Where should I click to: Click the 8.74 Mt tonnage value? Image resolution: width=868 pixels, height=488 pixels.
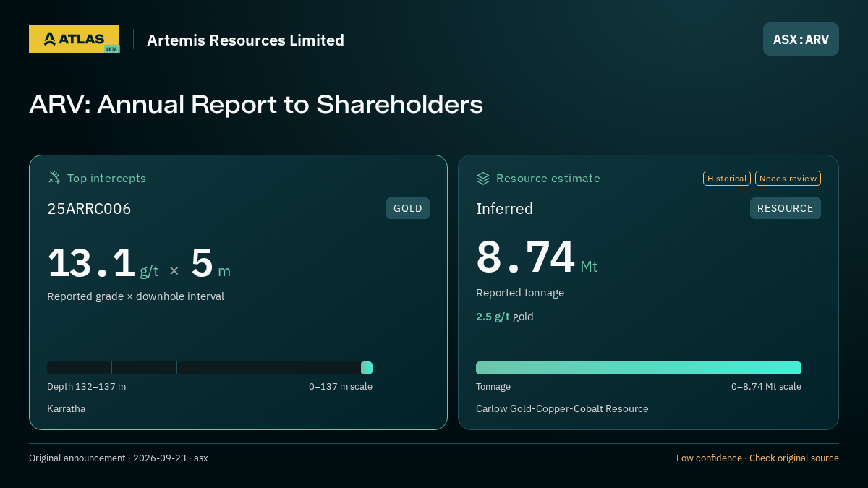(537, 258)
